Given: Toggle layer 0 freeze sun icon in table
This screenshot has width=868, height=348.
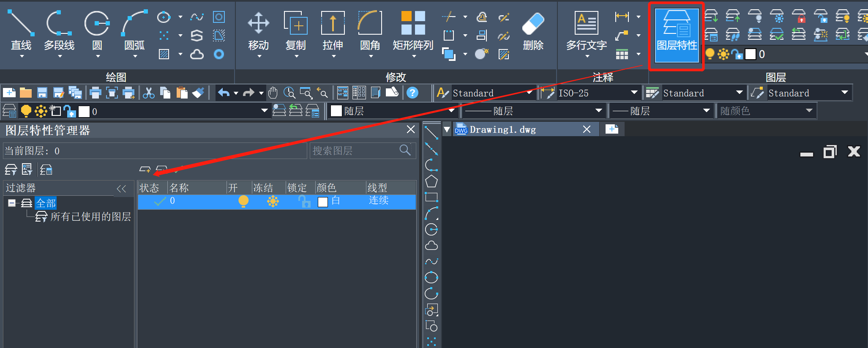Looking at the screenshot, I should click(x=273, y=202).
